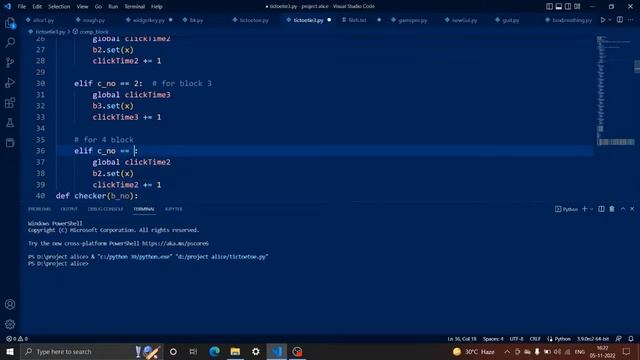Change indentation via Spaces: 4
Image resolution: width=640 pixels, height=360 pixels.
493,339
